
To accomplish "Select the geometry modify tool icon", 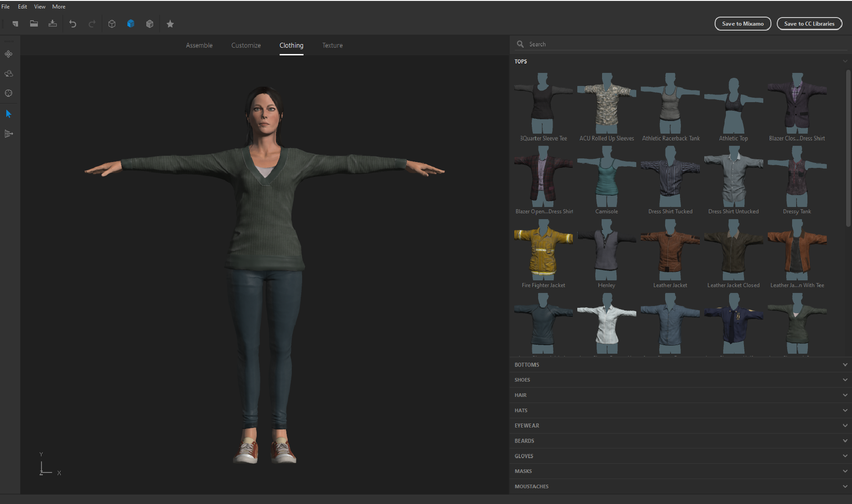I will coord(9,134).
